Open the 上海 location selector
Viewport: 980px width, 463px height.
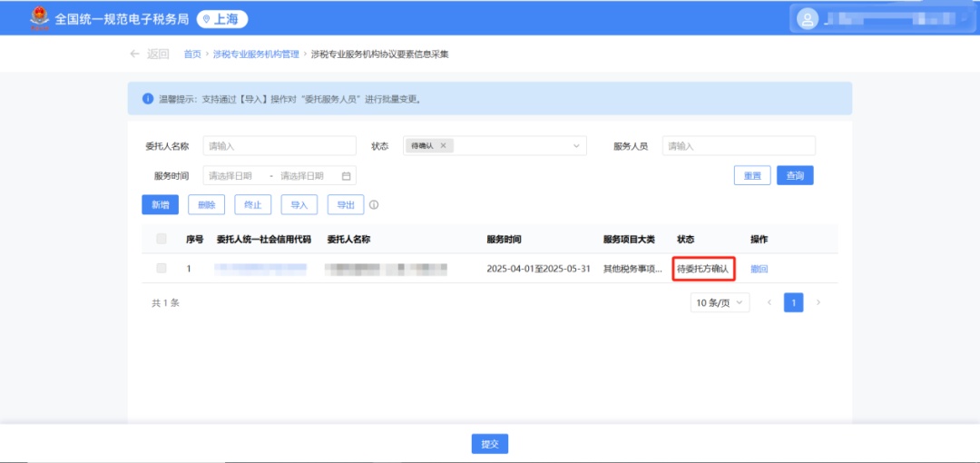tap(222, 19)
